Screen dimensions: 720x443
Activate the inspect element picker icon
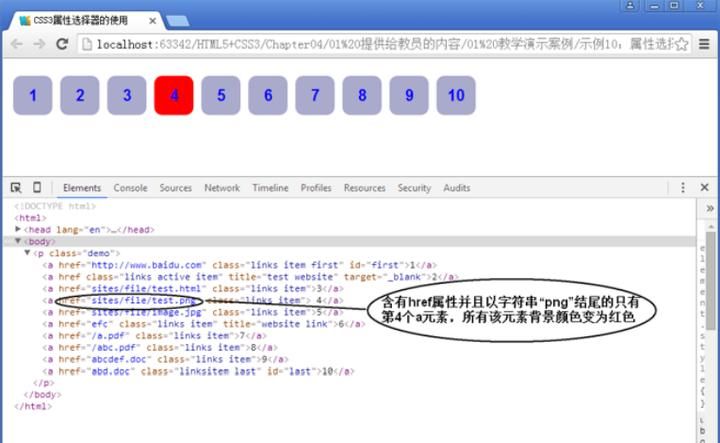pos(16,187)
